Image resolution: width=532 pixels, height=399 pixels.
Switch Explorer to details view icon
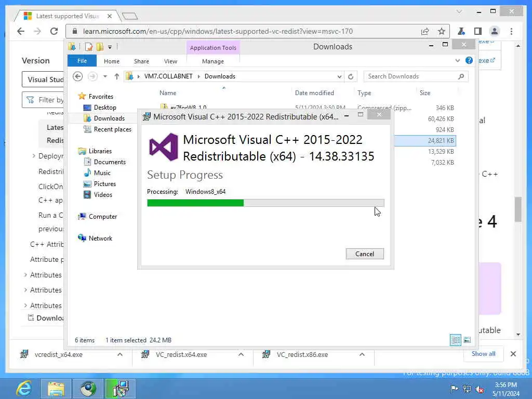tap(456, 340)
